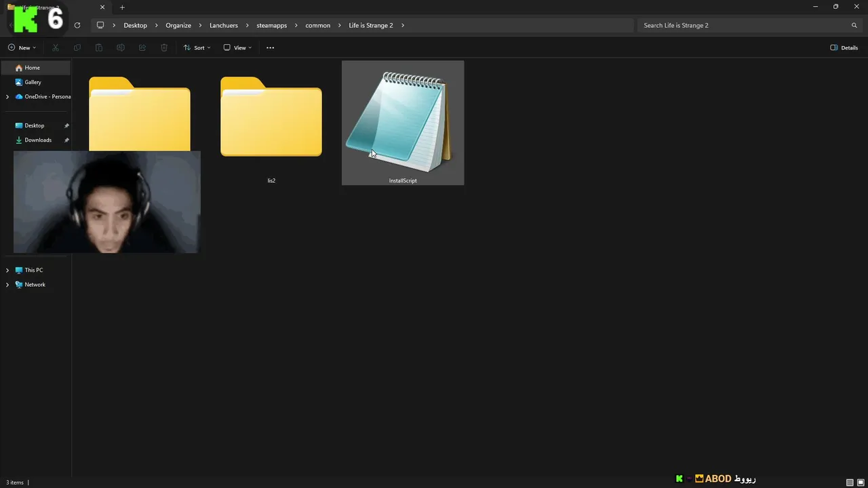The width and height of the screenshot is (868, 488).
Task: Open pinned Desktop in sidebar
Action: pos(35,125)
